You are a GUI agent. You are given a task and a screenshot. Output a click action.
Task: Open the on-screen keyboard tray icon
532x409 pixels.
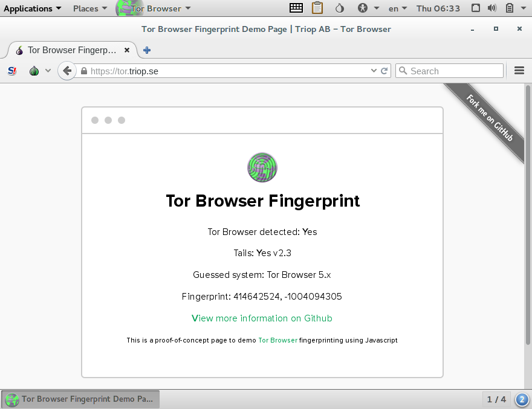[x=296, y=8]
